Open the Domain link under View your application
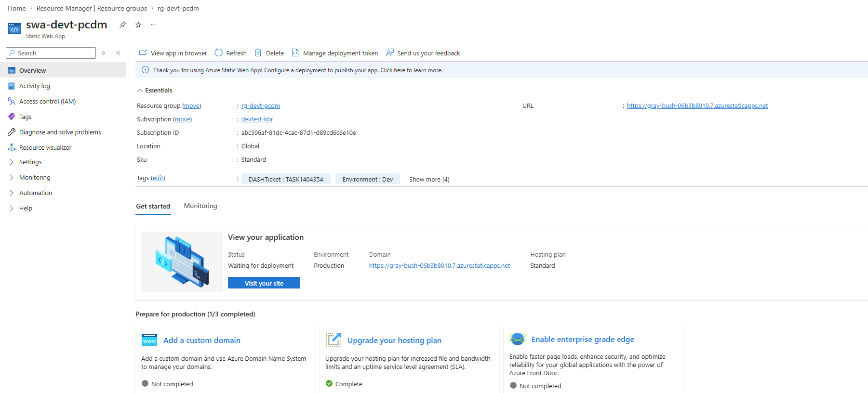This screenshot has height=393, width=868. point(440,265)
